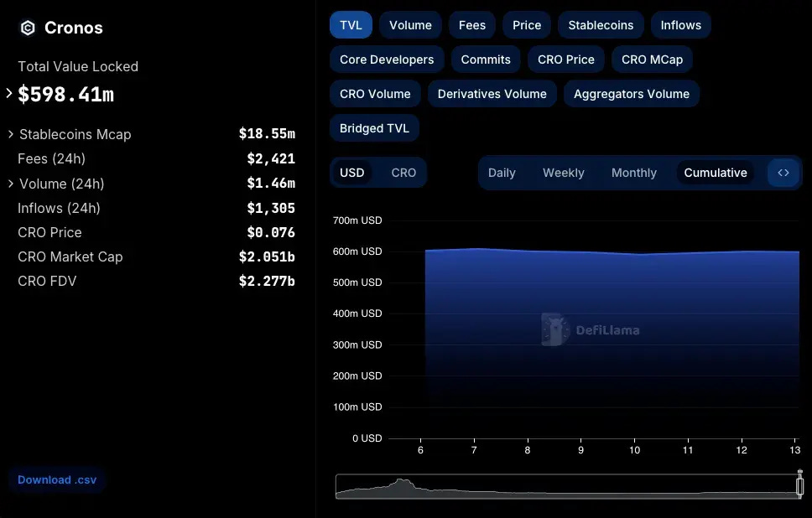Expand the Volume (24h) row chevron

[x=10, y=184]
